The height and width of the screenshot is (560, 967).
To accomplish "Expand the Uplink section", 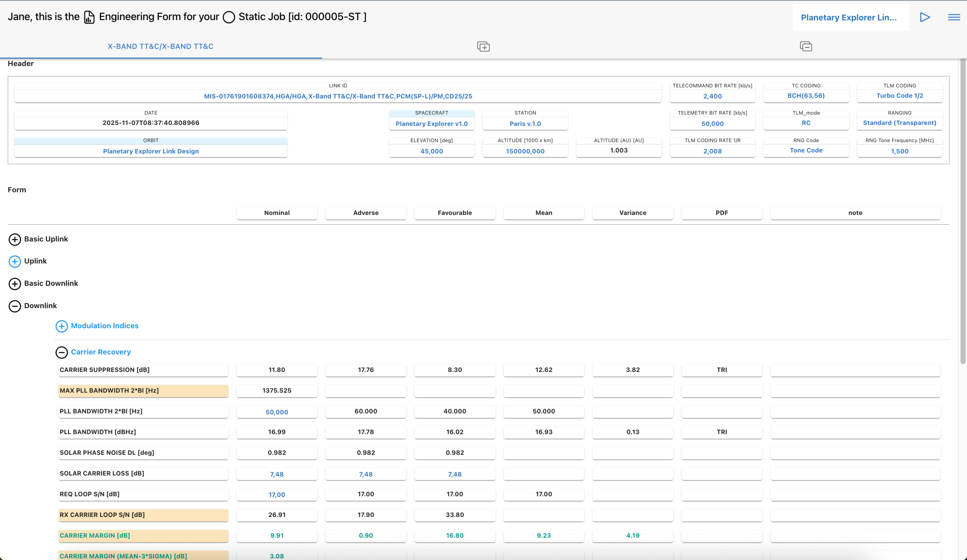I will 15,262.
